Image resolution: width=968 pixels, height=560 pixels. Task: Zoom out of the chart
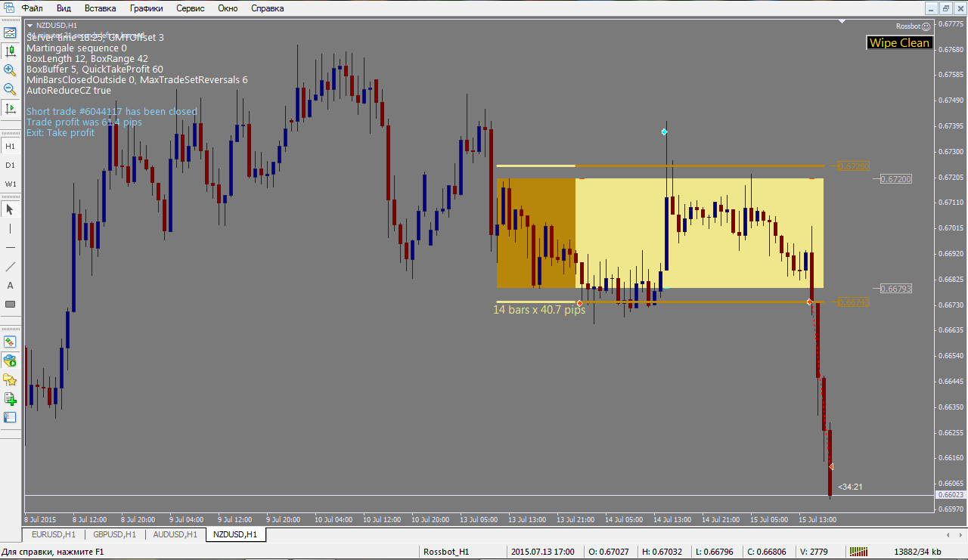(10, 89)
